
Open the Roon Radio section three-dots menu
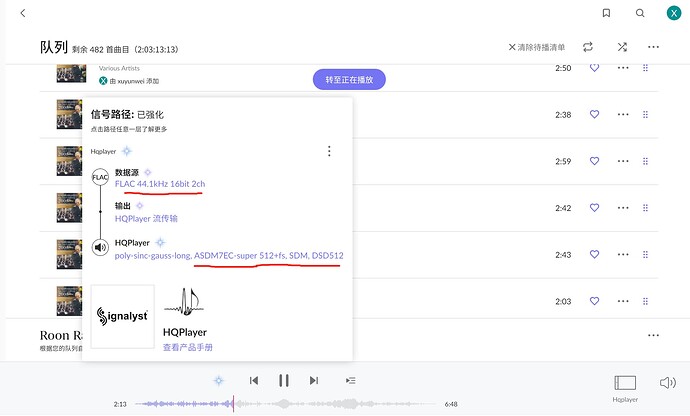[653, 335]
